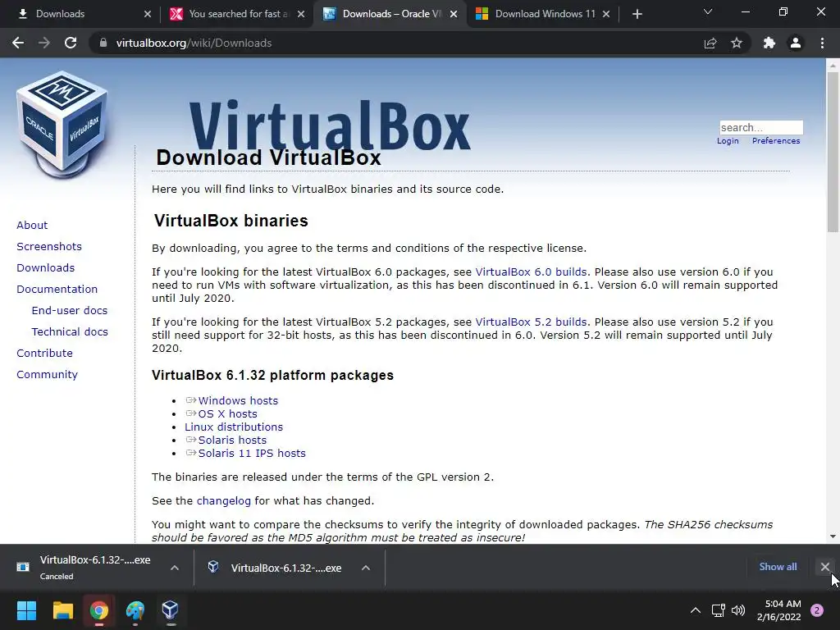The image size is (840, 630).
Task: Open Chrome's three-dot menu
Action: pyautogui.click(x=822, y=43)
